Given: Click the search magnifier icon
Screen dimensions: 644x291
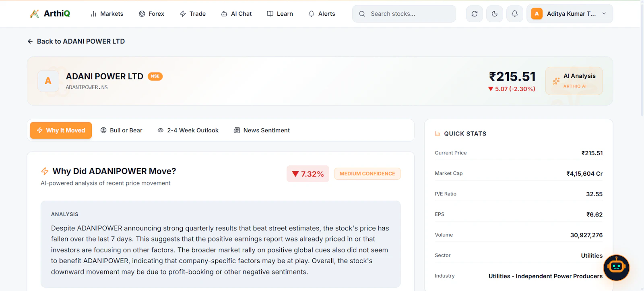Looking at the screenshot, I should 362,14.
